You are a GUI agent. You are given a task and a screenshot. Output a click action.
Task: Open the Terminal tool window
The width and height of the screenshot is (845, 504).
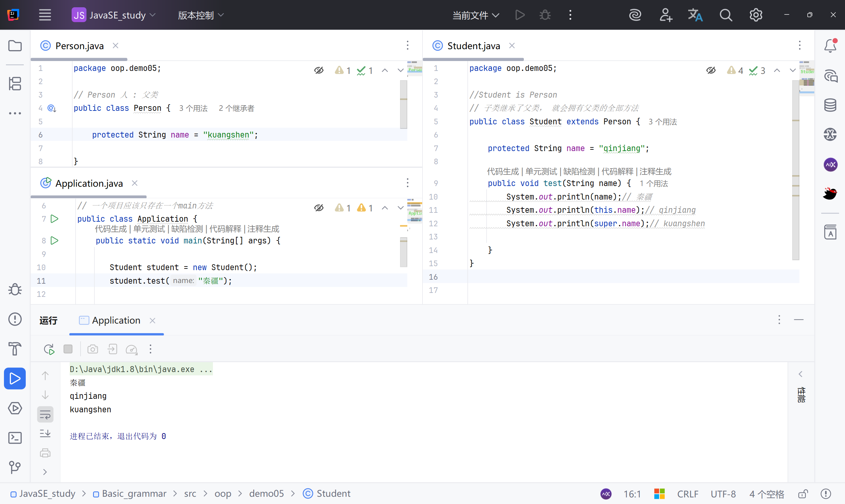(15, 438)
